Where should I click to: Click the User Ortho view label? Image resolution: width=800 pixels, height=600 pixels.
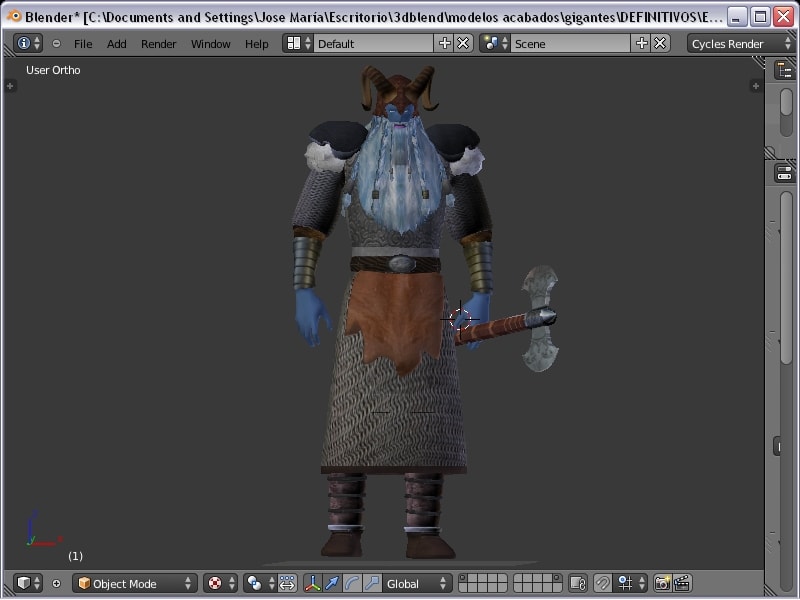[x=53, y=70]
